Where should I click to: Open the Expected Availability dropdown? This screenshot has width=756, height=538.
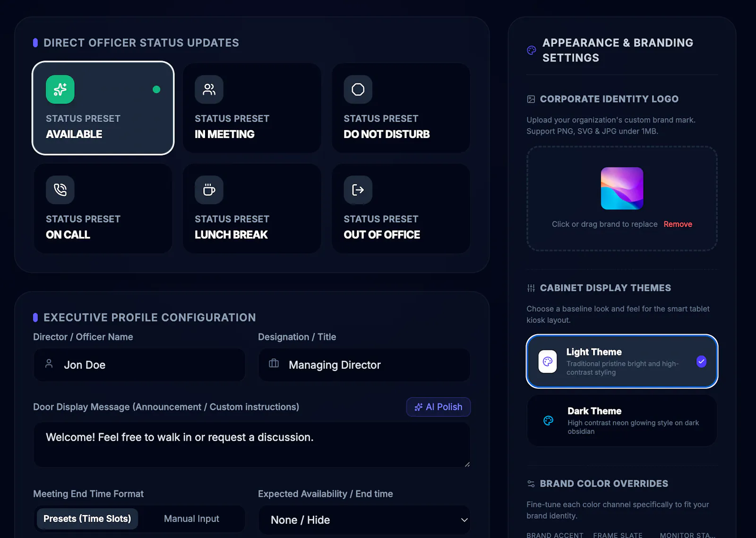364,520
